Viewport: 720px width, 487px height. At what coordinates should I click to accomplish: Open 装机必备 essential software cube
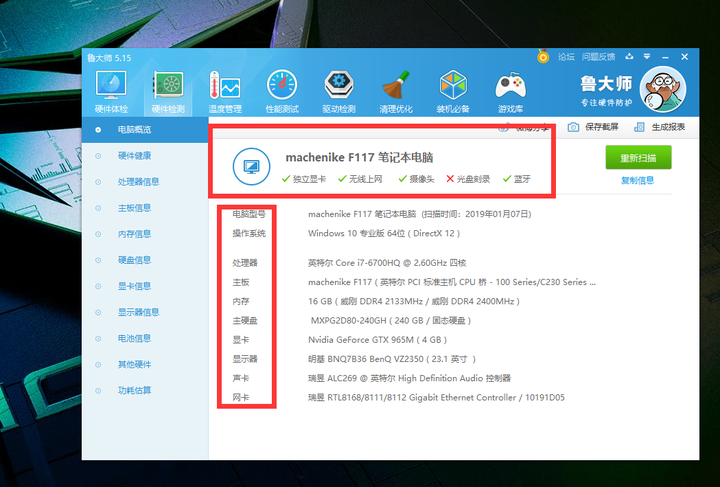453,92
